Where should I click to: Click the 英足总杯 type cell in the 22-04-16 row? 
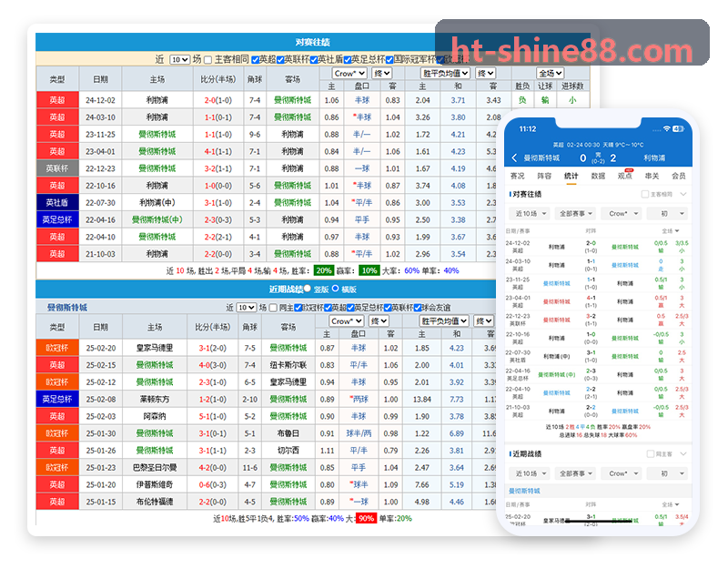coord(57,219)
